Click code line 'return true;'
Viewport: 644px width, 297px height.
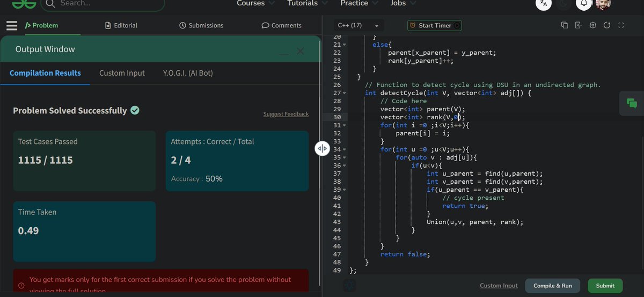click(x=465, y=206)
